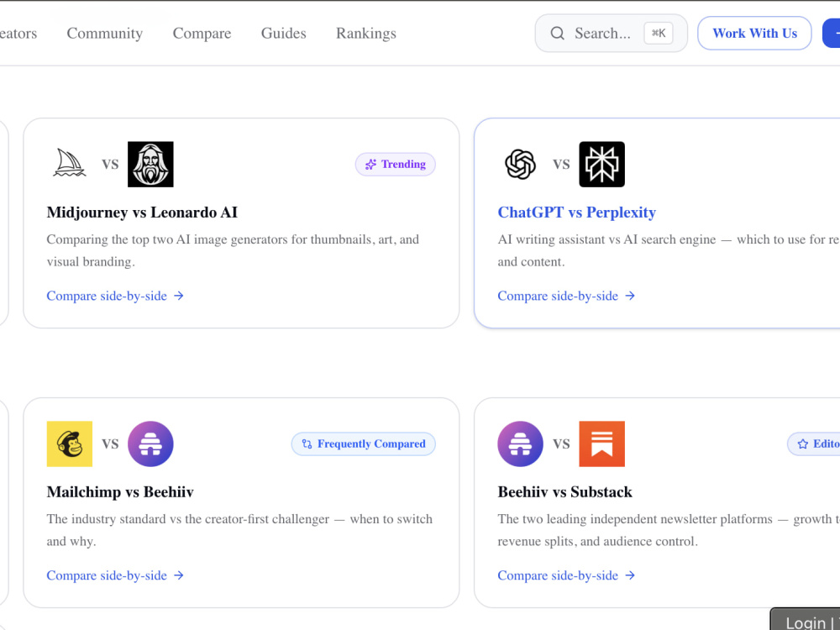This screenshot has width=840, height=630.
Task: Click the Trending badge
Action: 396,165
